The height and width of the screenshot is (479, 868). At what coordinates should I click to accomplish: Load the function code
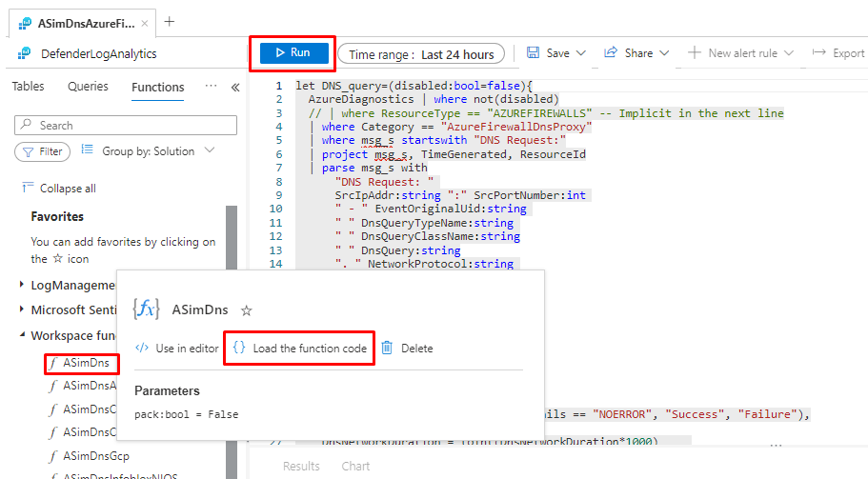click(299, 349)
